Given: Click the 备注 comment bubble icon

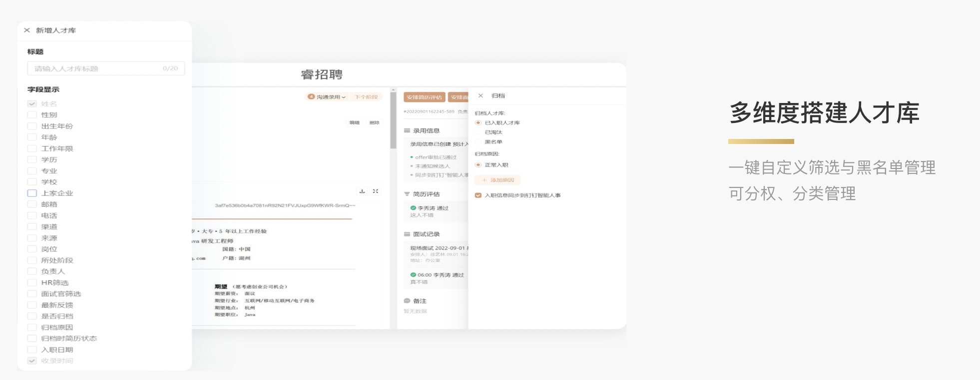Looking at the screenshot, I should tap(407, 301).
